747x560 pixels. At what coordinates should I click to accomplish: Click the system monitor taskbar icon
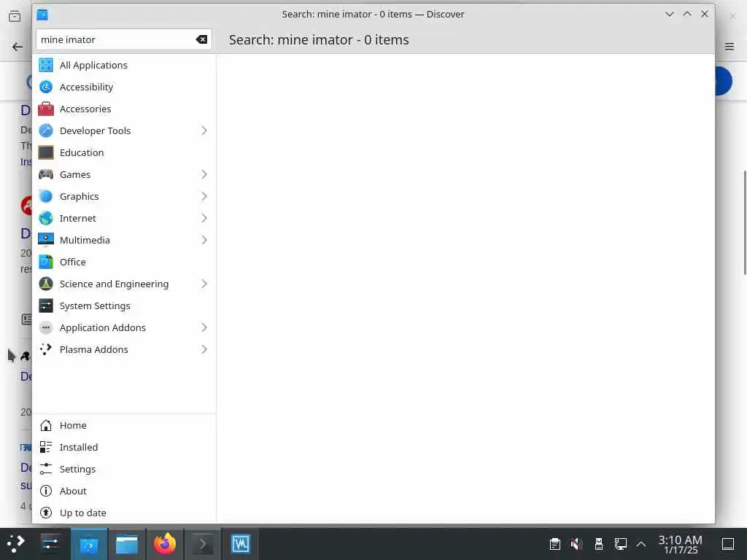tap(241, 544)
